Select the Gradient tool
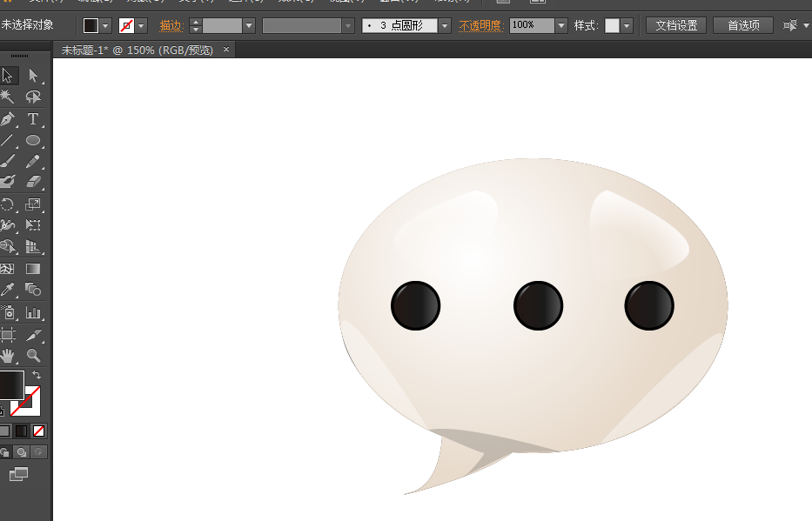Image resolution: width=812 pixels, height=521 pixels. click(33, 269)
